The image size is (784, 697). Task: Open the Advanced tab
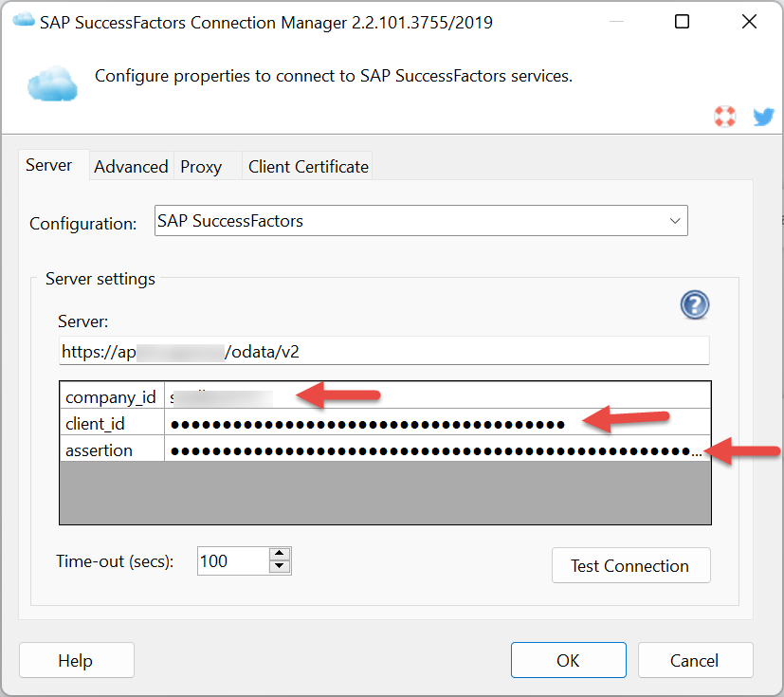pos(131,167)
